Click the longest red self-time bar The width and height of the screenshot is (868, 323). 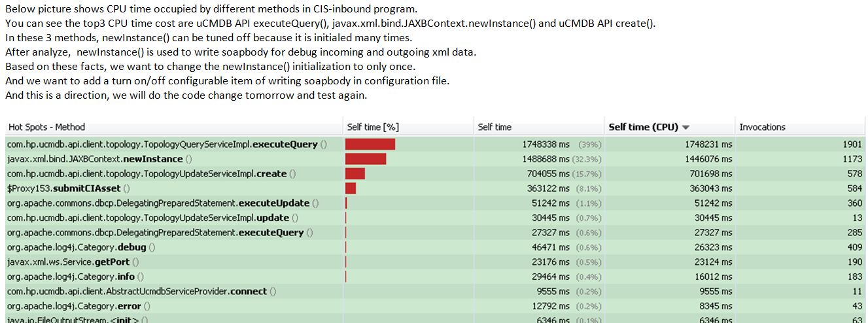pos(370,144)
